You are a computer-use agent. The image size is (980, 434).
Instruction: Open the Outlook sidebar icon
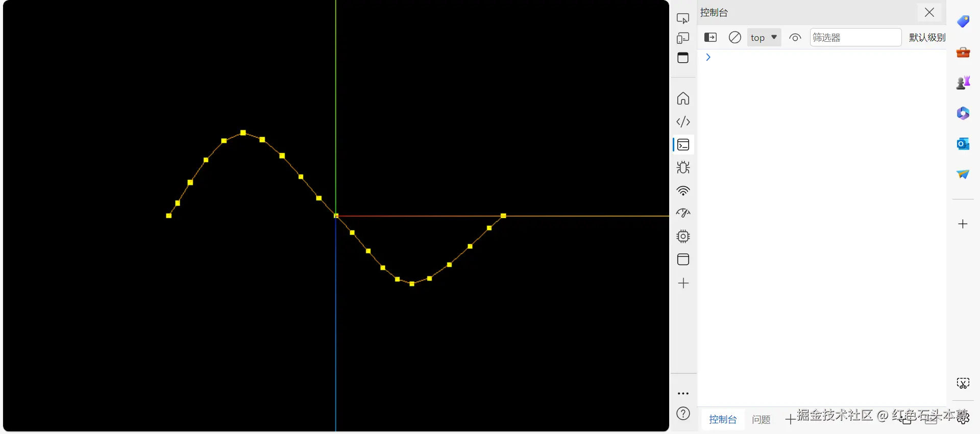point(963,144)
